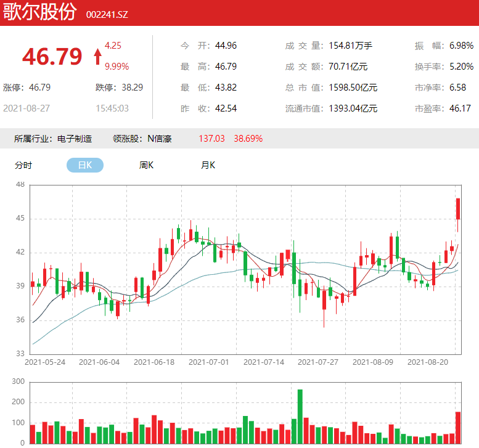Open the 月K monthly chart tab
Viewport: 479px width, 448px height.
point(208,165)
